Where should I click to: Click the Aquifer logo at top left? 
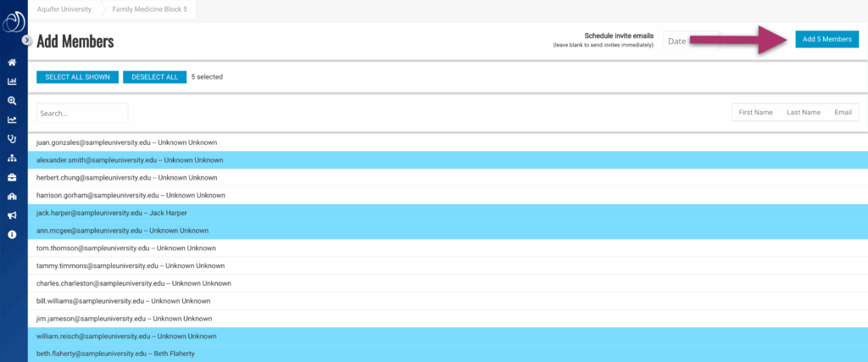click(13, 19)
